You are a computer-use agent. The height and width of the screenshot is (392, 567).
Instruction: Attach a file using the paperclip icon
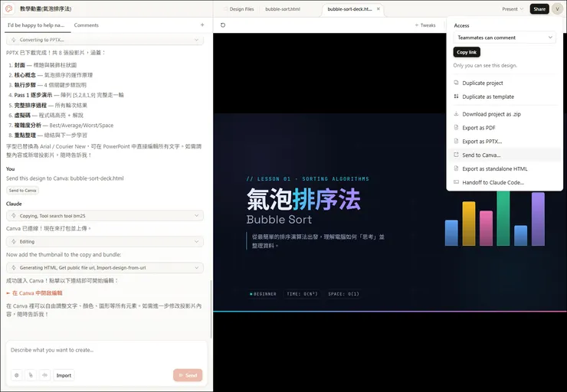tap(31, 375)
